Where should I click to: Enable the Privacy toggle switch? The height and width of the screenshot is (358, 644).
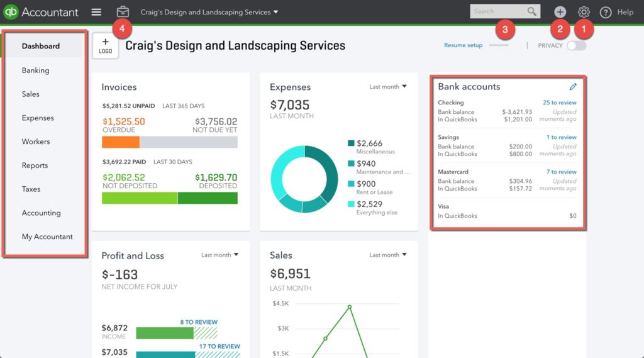point(575,45)
